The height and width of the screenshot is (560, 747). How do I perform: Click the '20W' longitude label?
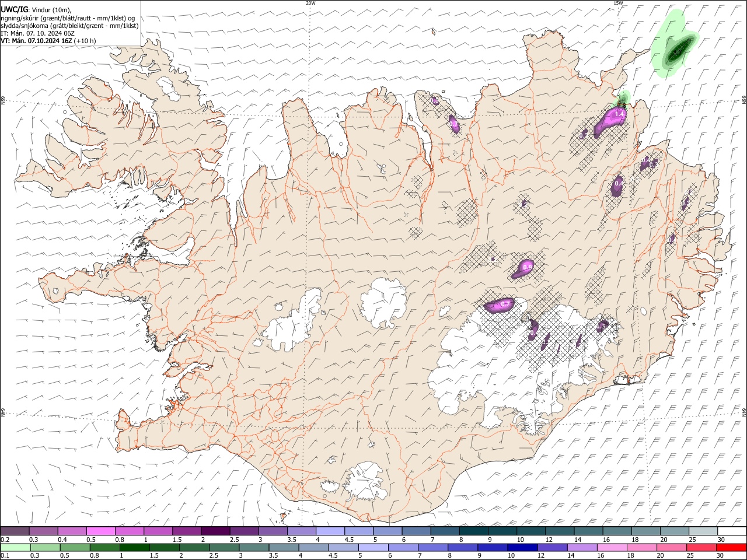coord(310,3)
